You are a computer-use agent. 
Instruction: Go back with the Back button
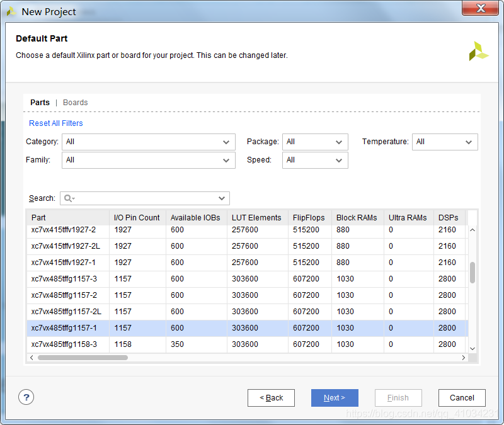pyautogui.click(x=271, y=398)
